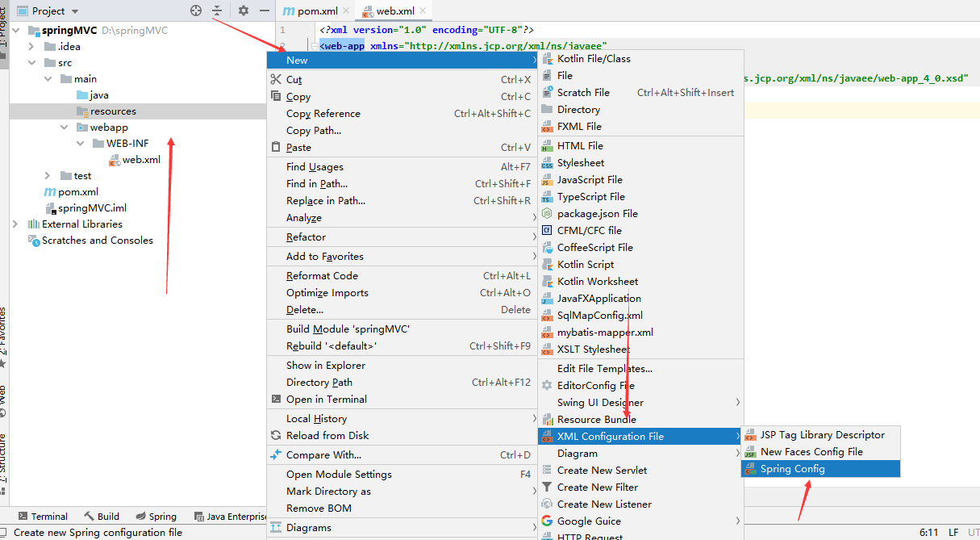Choose Paste from the context menu
The height and width of the screenshot is (540, 980).
[x=402, y=148]
